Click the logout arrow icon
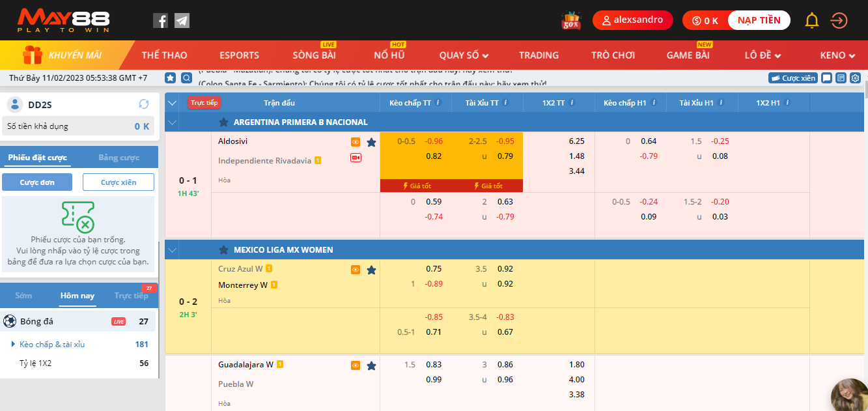Screen dimensions: 868x411 click(839, 21)
